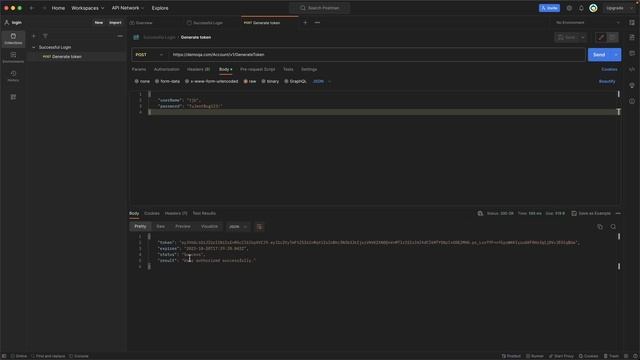The image size is (640, 360).
Task: Open the Workspaces dropdown menu
Action: coord(87,8)
